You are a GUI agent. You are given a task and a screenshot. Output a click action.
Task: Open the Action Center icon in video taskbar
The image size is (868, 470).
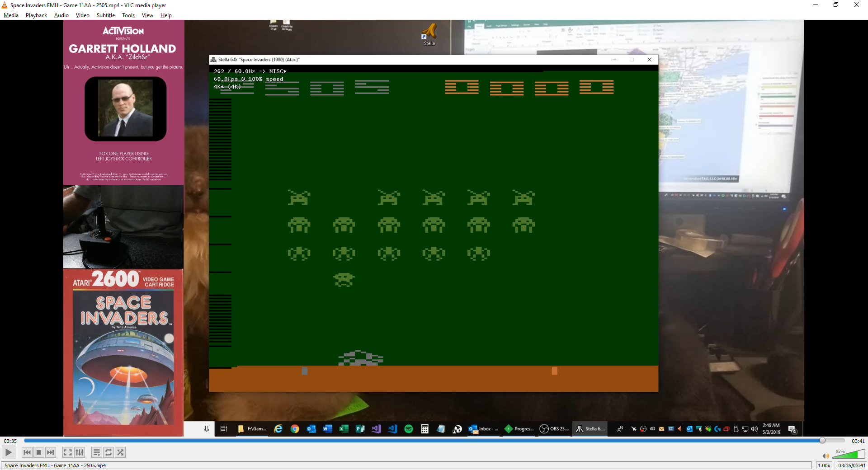pyautogui.click(x=792, y=429)
